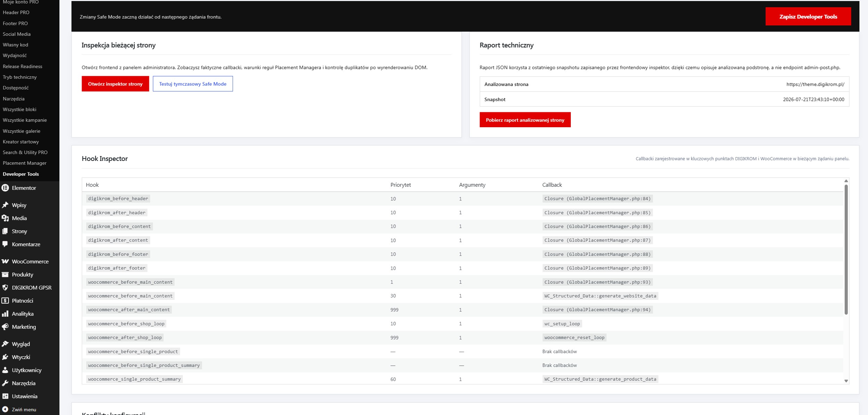Image resolution: width=868 pixels, height=415 pixels.
Task: Click the Marketing megaphone icon
Action: 5,327
